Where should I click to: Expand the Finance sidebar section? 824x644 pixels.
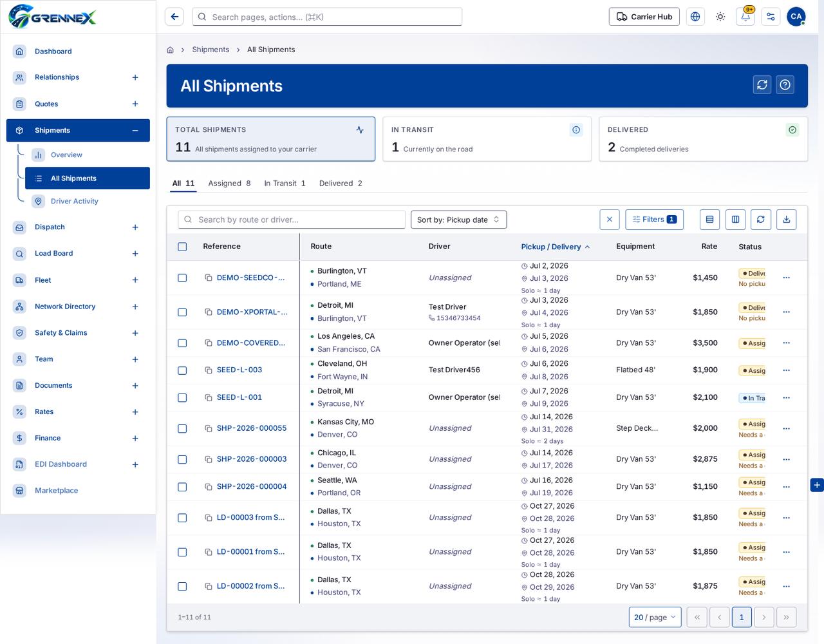135,439
